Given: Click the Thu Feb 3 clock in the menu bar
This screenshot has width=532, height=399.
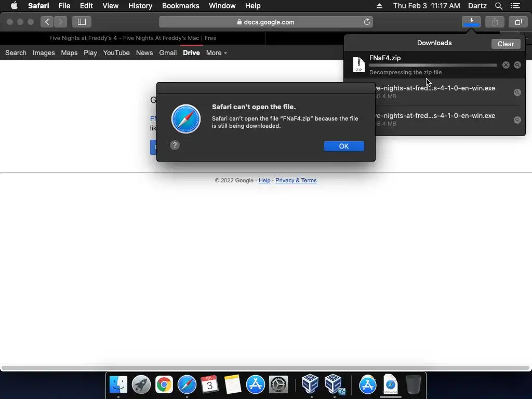Looking at the screenshot, I should tap(427, 6).
